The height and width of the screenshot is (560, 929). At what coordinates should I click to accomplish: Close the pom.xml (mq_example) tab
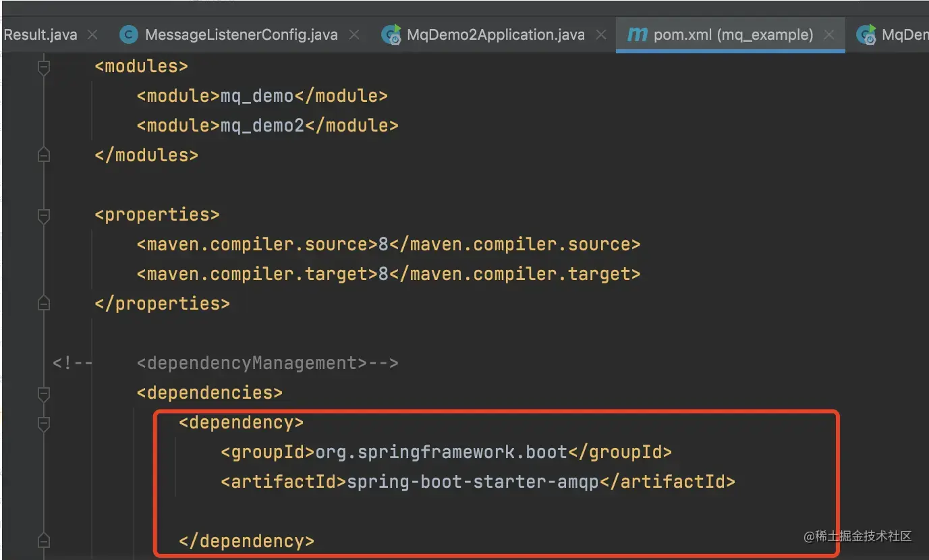[x=830, y=35]
